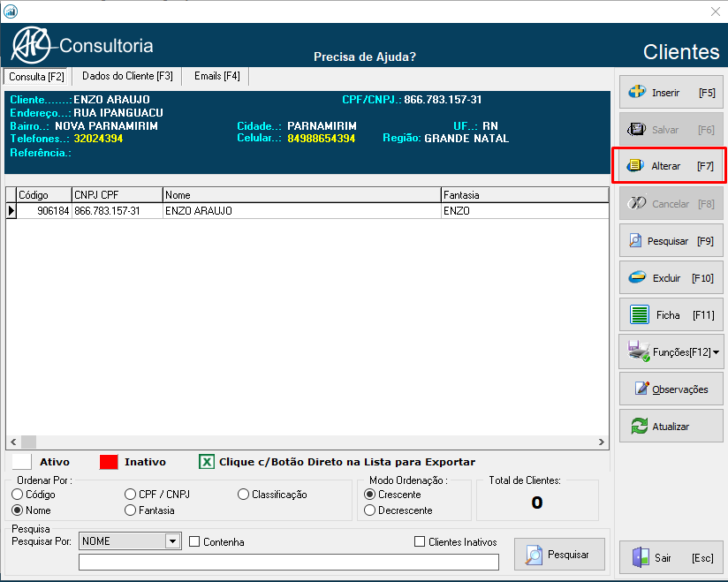Click the scroll left arrow

(13, 442)
